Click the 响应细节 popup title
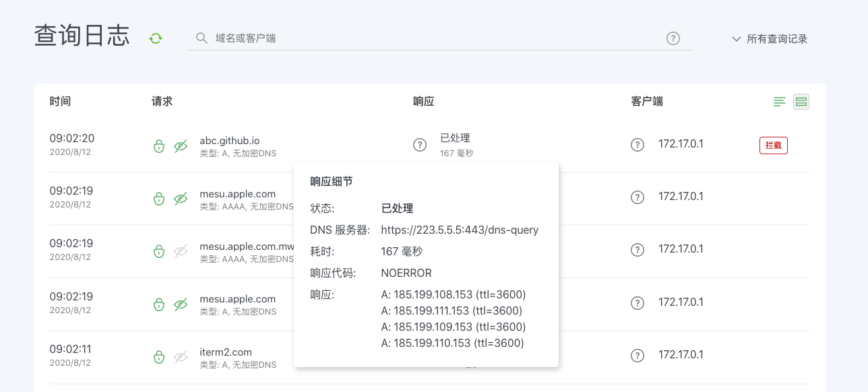 [332, 181]
